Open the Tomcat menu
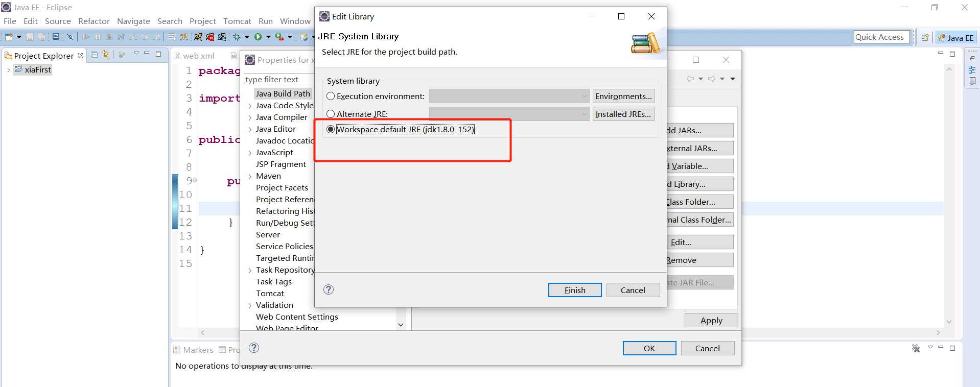Screen dimensions: 980x387 tap(237, 21)
